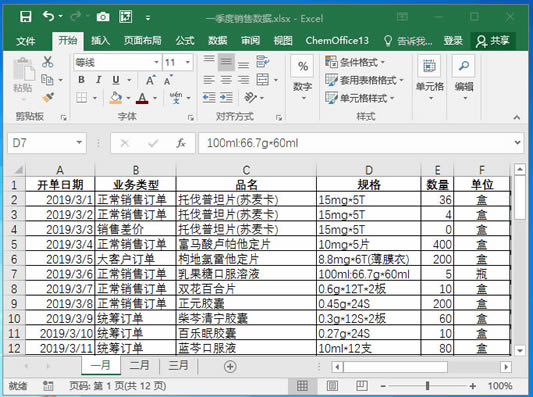Click the Increase Indent icon
This screenshot has width=533, height=397.
coord(226,98)
